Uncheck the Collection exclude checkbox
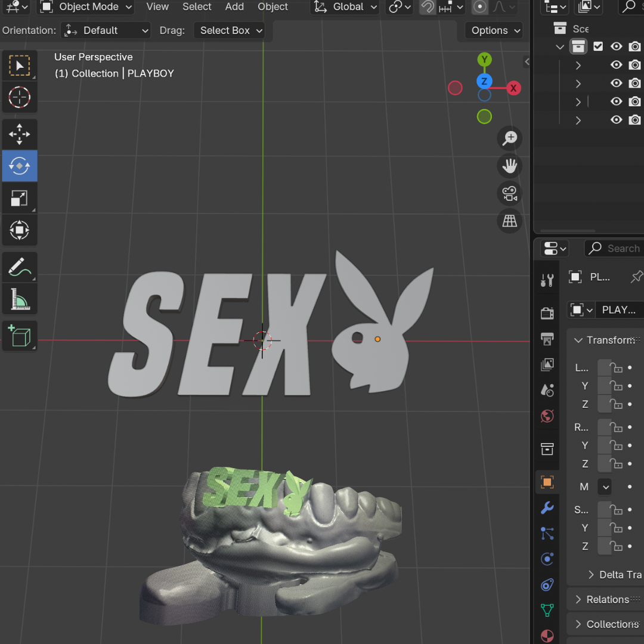The image size is (644, 644). [598, 47]
